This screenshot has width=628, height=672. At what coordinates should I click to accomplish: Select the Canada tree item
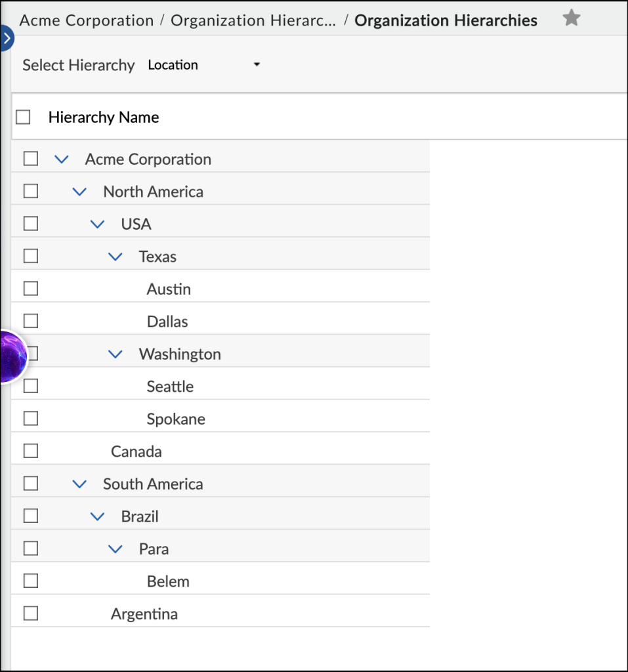(x=136, y=451)
